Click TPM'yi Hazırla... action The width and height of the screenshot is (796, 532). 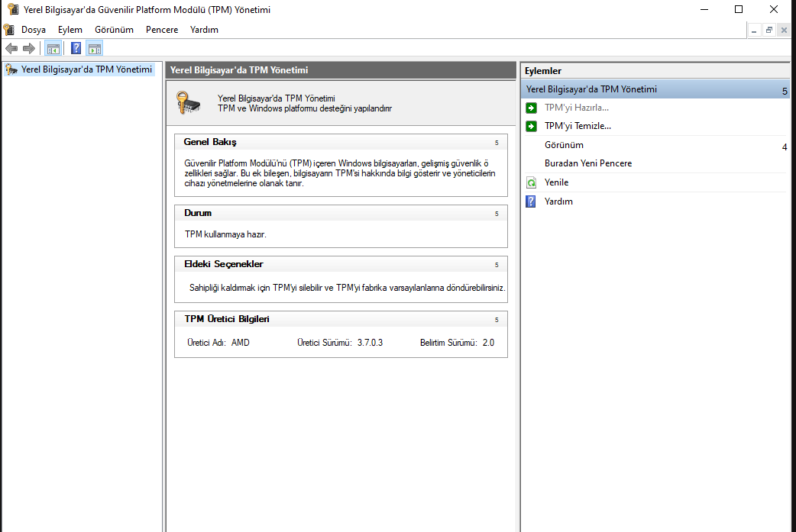pyautogui.click(x=577, y=108)
